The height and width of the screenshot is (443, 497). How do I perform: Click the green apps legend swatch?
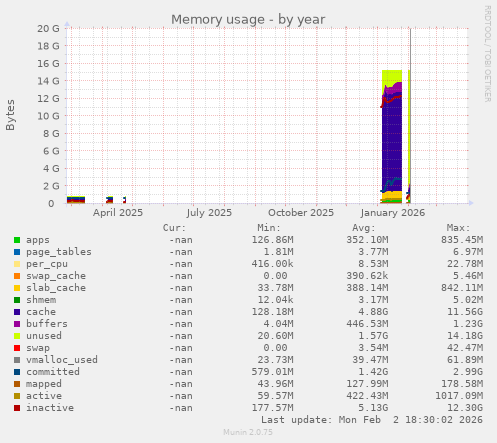point(17,240)
